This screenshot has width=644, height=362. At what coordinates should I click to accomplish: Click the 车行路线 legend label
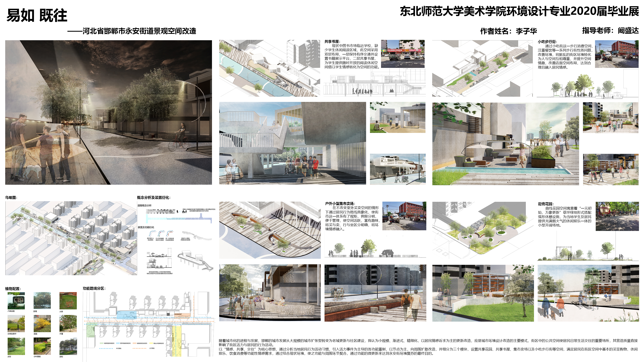coord(119,348)
